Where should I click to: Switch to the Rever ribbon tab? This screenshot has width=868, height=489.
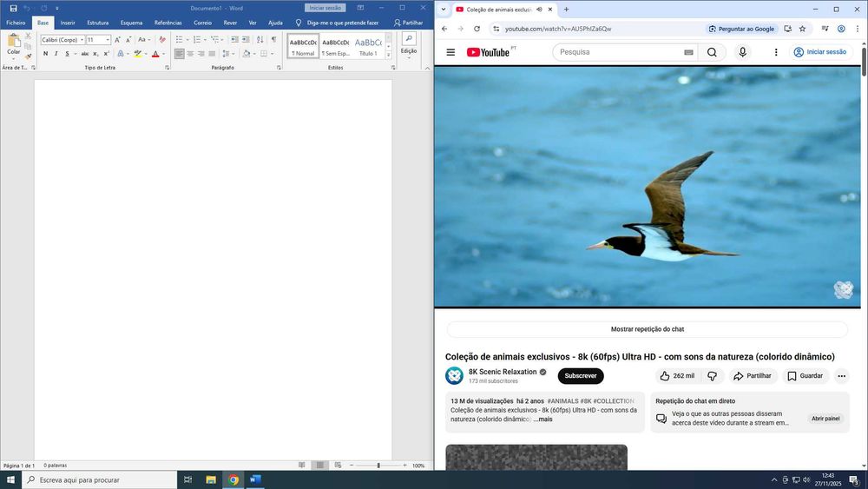coord(230,23)
